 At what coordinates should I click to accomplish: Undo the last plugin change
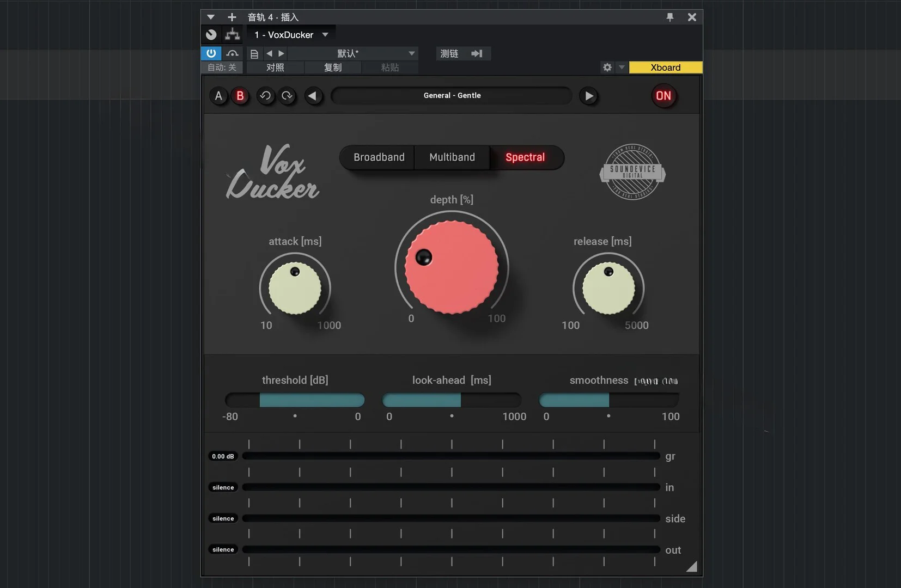(265, 96)
